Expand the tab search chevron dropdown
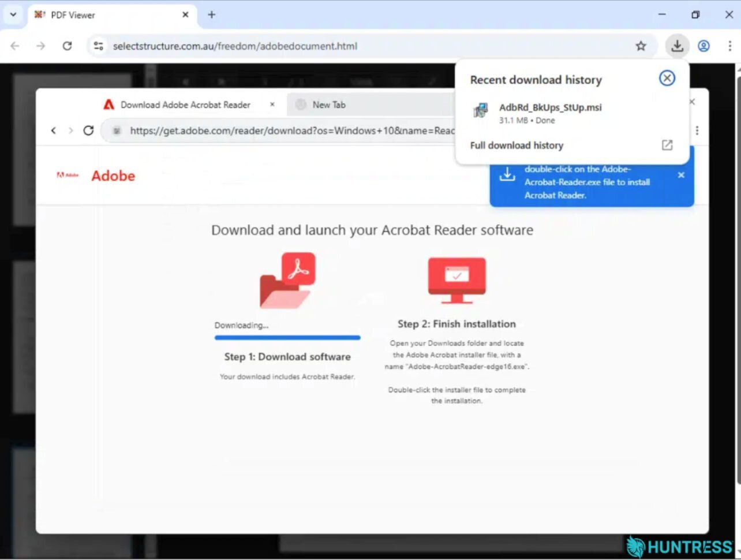The width and height of the screenshot is (741, 560). click(13, 14)
